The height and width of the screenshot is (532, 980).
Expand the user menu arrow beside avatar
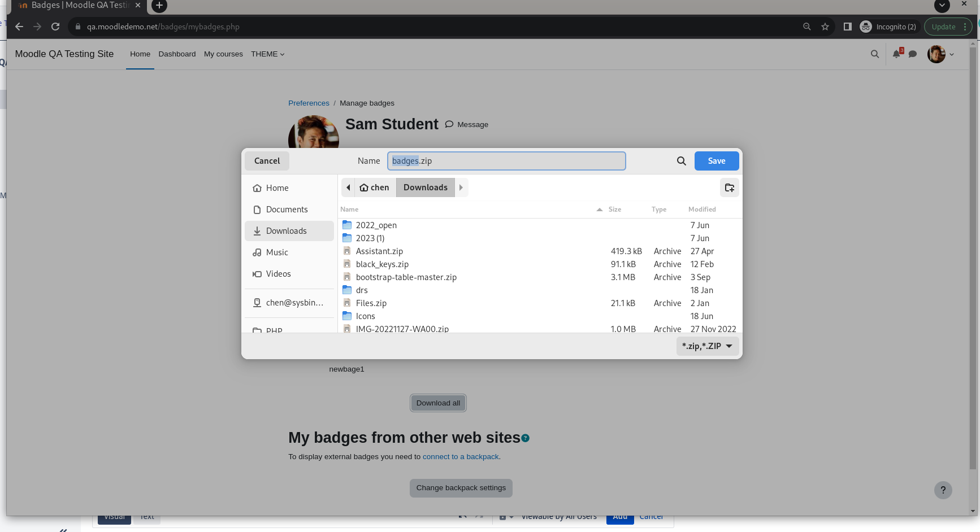(x=952, y=55)
